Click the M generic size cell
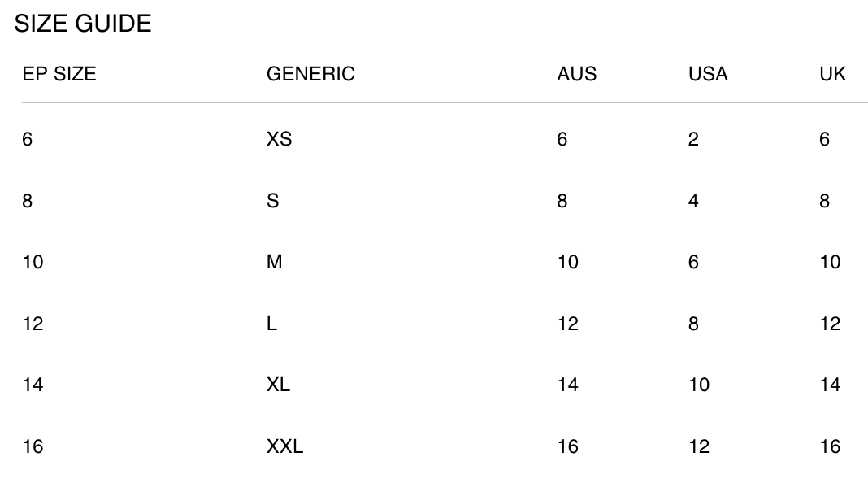 (x=275, y=262)
